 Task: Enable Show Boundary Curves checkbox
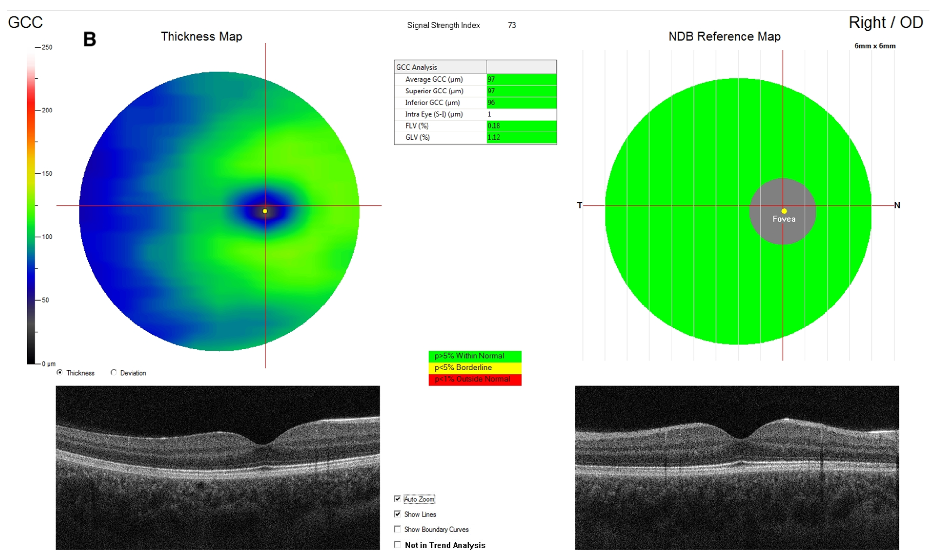click(397, 529)
